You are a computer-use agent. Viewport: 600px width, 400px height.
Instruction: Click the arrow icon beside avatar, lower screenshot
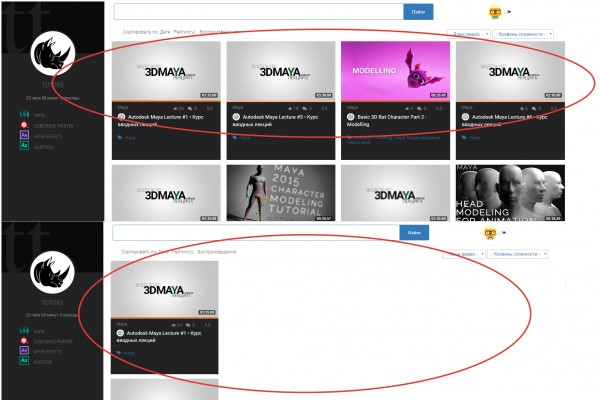(x=504, y=232)
